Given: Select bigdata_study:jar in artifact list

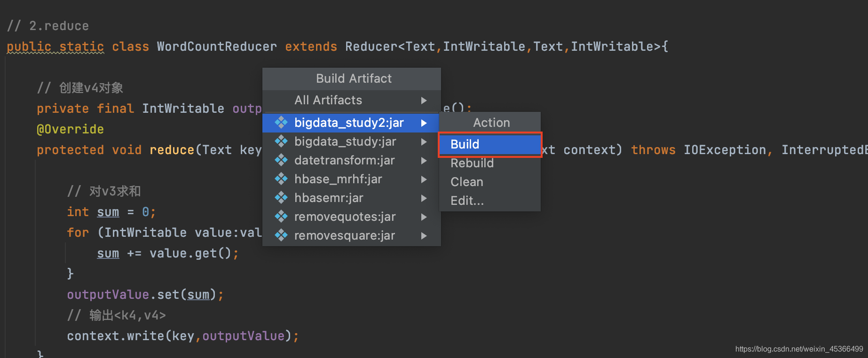Looking at the screenshot, I should 352,141.
